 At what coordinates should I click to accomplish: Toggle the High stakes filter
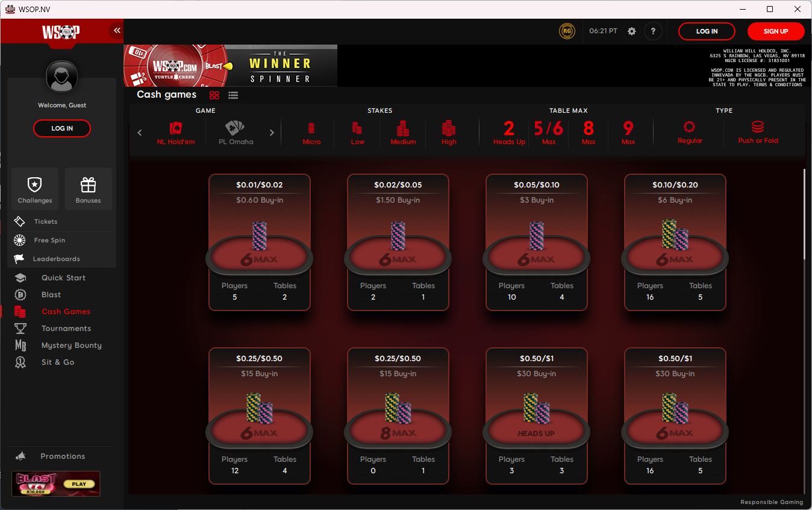coord(449,133)
